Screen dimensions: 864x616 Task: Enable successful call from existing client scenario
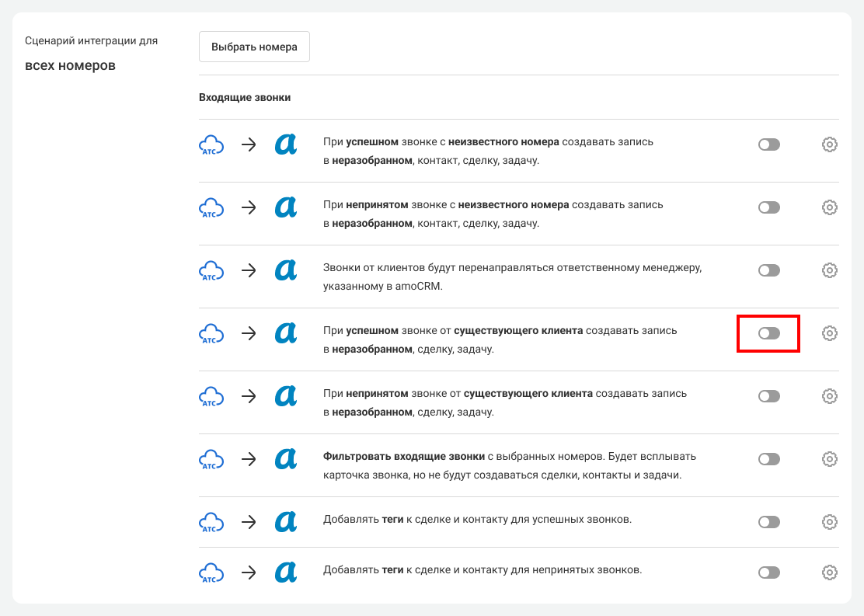click(x=768, y=333)
